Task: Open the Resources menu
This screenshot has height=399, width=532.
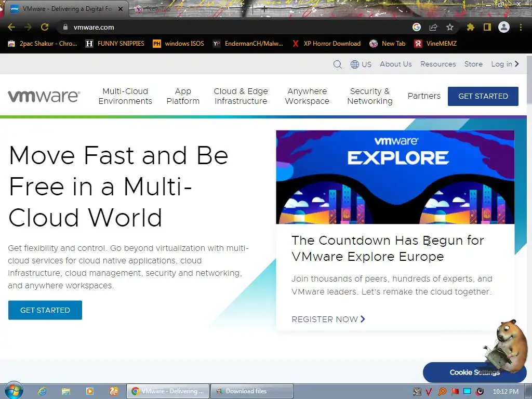Action: tap(438, 64)
